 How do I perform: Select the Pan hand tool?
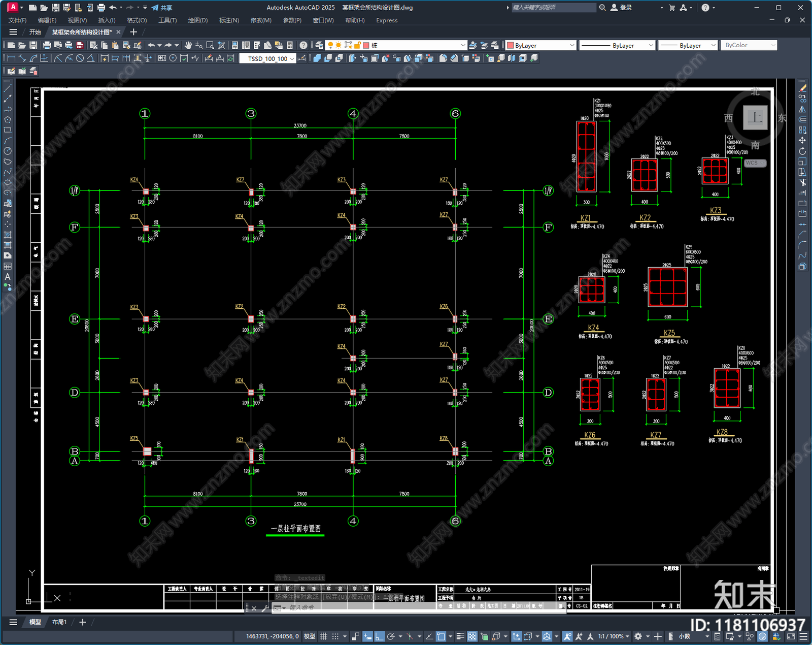tap(188, 45)
